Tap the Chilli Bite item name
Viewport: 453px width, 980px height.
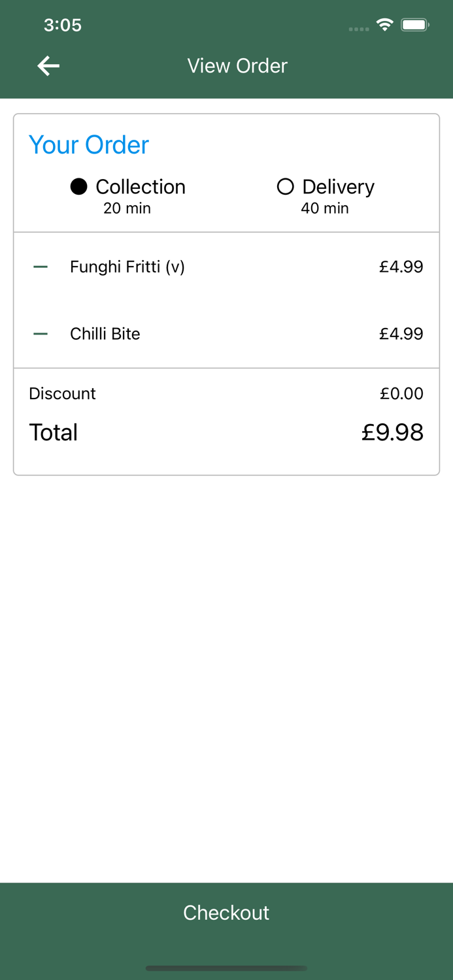point(105,334)
